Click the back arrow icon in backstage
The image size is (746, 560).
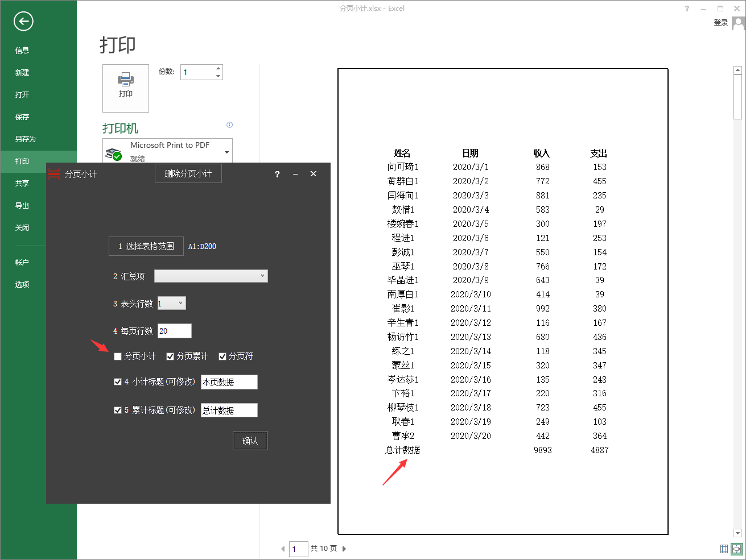(x=23, y=22)
